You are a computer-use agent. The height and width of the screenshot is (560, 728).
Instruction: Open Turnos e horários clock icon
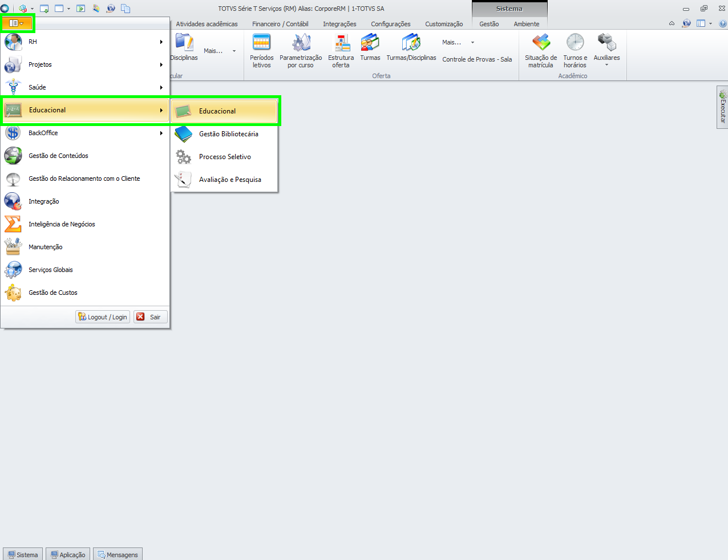tap(575, 51)
